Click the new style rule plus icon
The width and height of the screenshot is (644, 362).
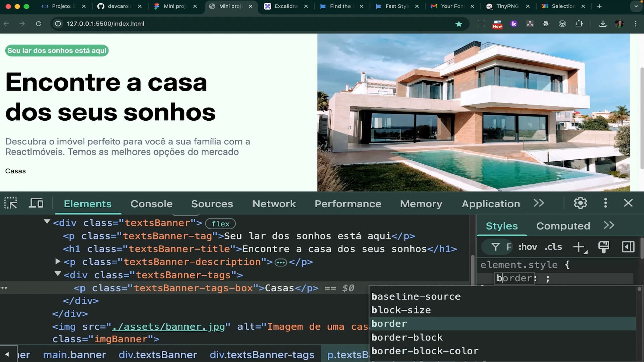point(579,247)
